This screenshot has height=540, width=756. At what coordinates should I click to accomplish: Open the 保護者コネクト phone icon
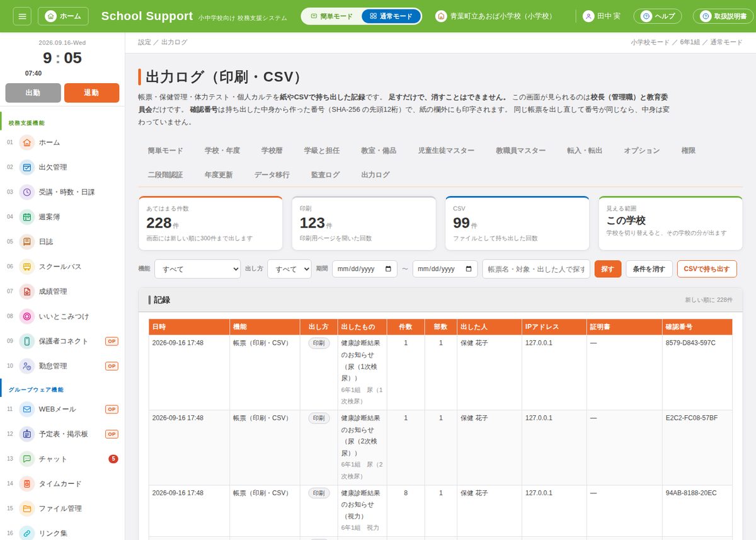[27, 341]
